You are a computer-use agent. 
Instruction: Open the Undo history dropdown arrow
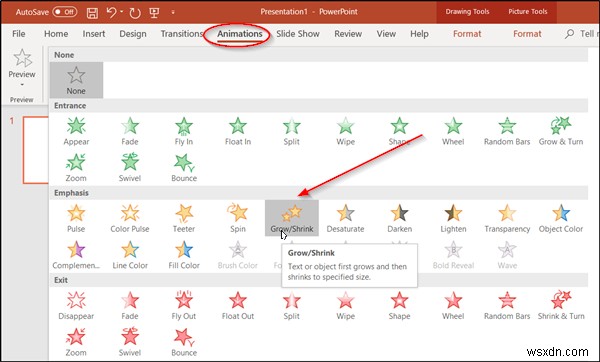click(x=122, y=12)
